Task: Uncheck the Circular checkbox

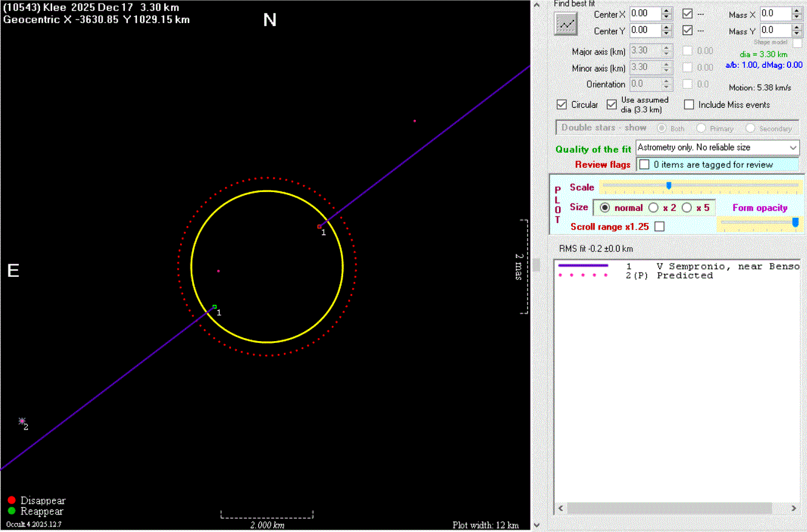Action: click(561, 105)
